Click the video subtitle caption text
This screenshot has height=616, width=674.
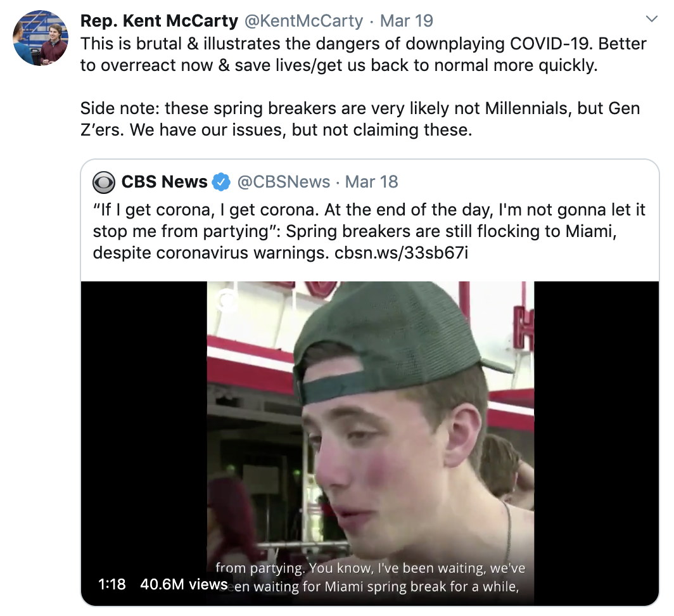pyautogui.click(x=371, y=577)
